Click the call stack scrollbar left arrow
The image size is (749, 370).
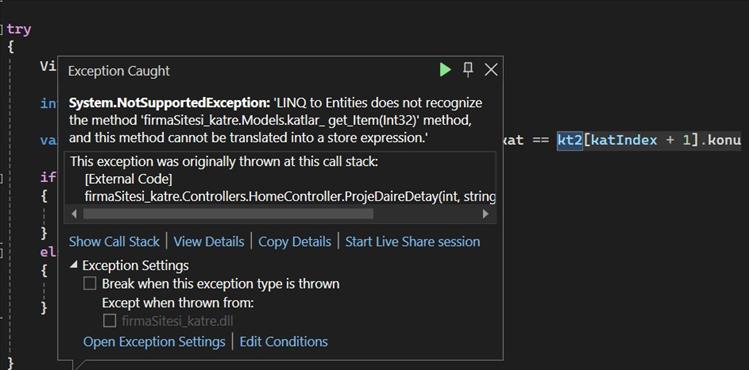74,214
